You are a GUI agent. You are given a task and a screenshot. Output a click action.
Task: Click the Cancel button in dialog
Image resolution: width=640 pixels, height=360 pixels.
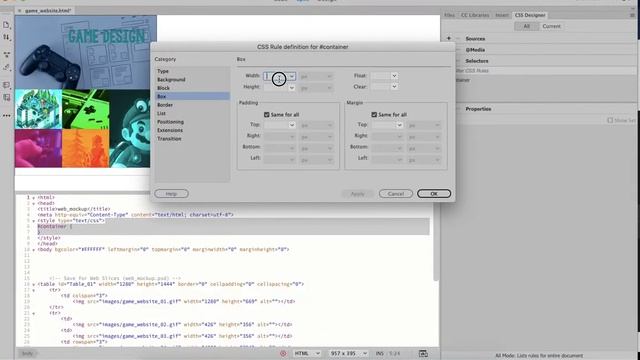tap(396, 194)
